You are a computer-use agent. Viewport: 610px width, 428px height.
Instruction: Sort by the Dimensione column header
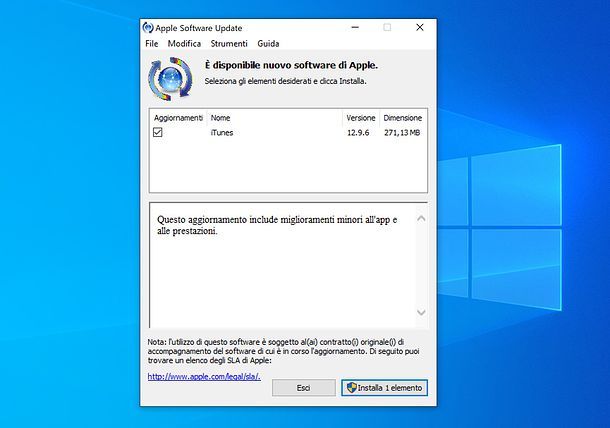(403, 118)
